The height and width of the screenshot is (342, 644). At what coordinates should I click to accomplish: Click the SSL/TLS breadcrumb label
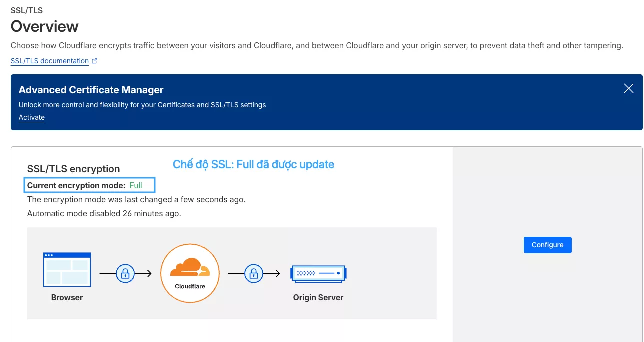[x=26, y=10]
